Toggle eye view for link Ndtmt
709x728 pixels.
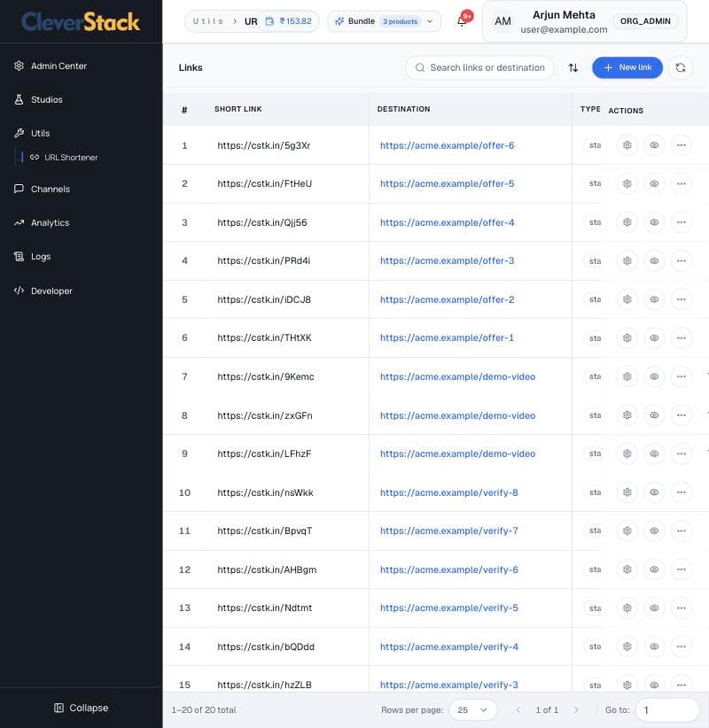(654, 608)
